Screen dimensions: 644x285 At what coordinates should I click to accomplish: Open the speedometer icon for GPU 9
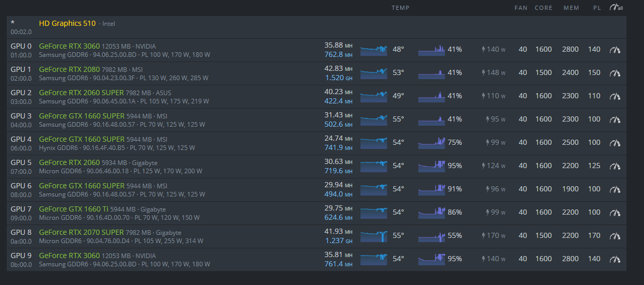click(615, 259)
